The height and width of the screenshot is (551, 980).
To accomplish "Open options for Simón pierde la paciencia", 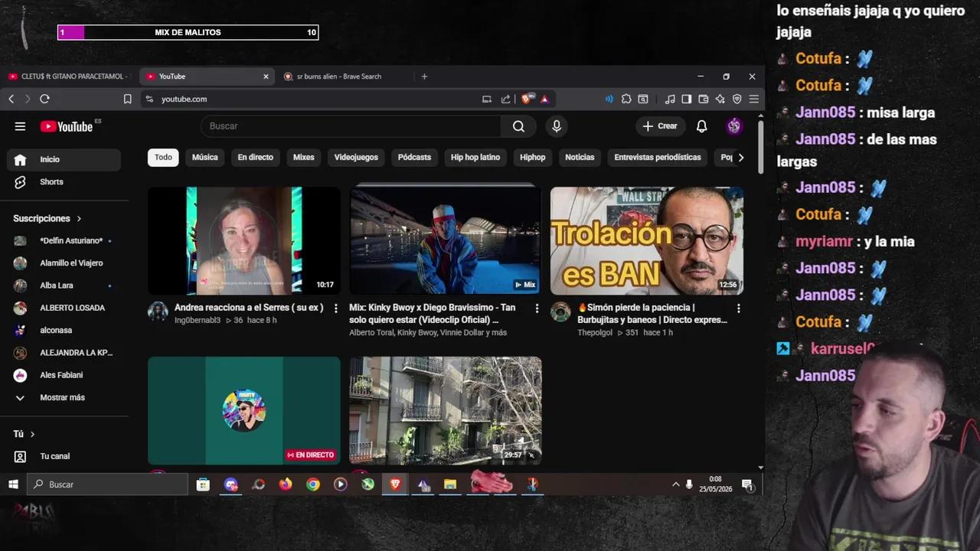I will click(x=738, y=308).
